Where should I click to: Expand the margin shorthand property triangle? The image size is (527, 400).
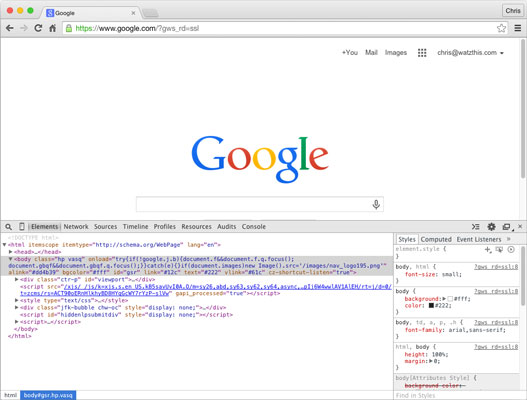click(x=431, y=361)
